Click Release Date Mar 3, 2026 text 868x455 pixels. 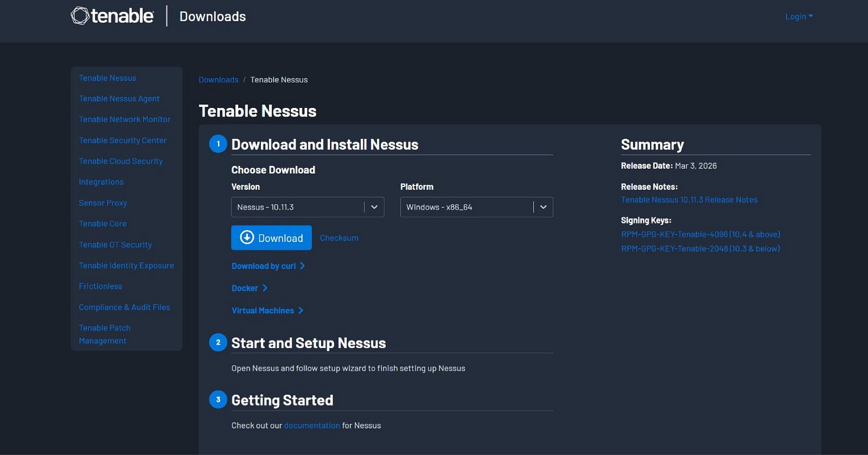coord(669,166)
